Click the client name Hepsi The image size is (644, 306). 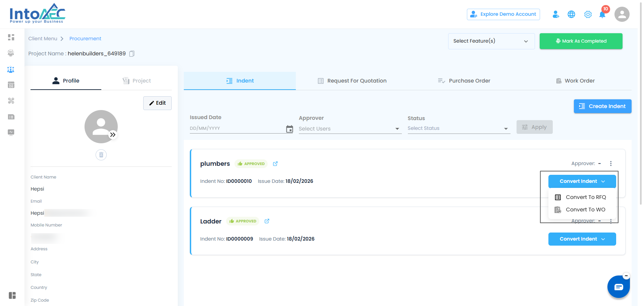pyautogui.click(x=37, y=189)
